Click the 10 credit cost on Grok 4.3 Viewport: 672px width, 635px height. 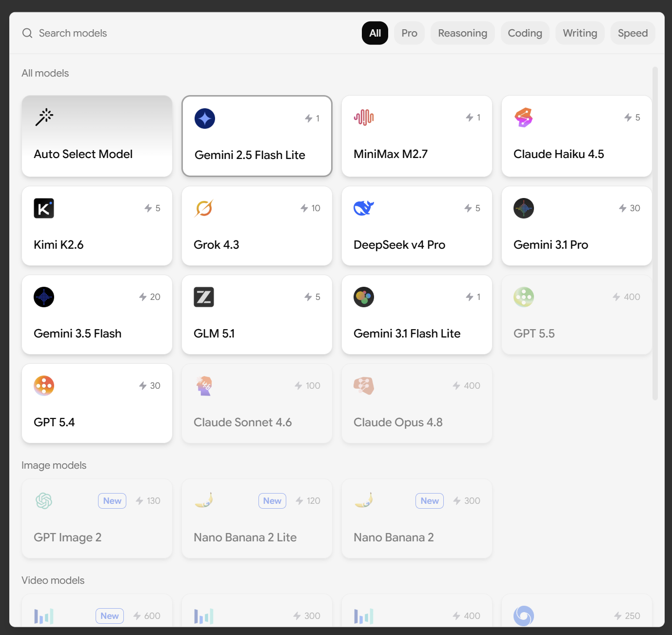(311, 208)
